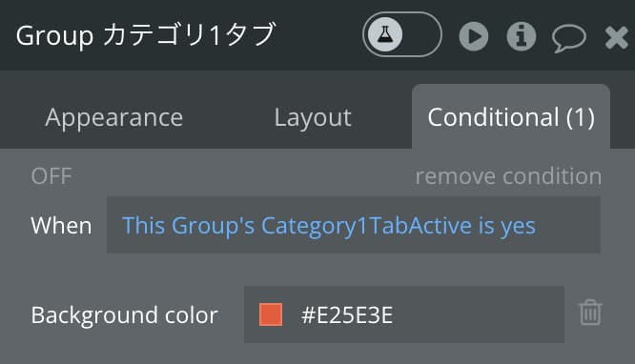The height and width of the screenshot is (364, 635).
Task: Open the orange background color swatch
Action: [x=271, y=314]
